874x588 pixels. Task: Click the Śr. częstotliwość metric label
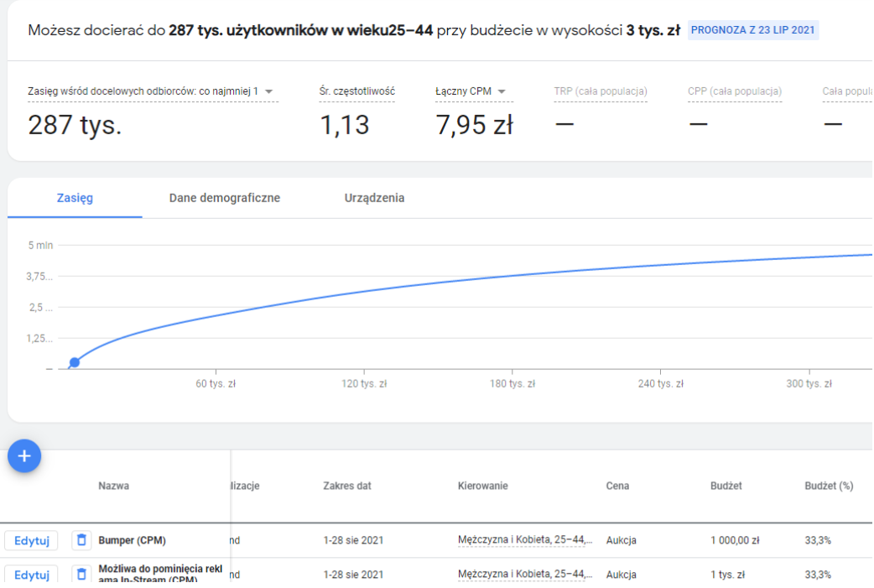(356, 91)
